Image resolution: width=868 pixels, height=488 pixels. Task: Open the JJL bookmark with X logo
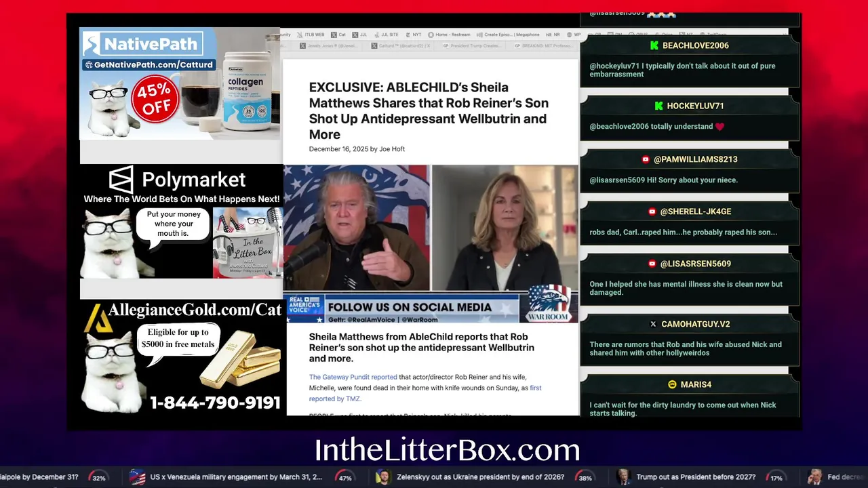(x=359, y=35)
